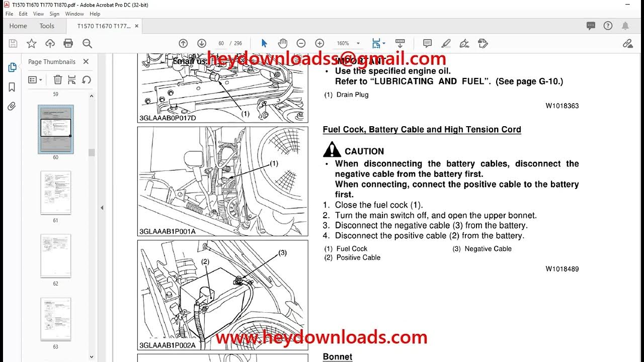Open page thumbnail print pages icon
This screenshot has width=644, height=362.
[x=72, y=79]
